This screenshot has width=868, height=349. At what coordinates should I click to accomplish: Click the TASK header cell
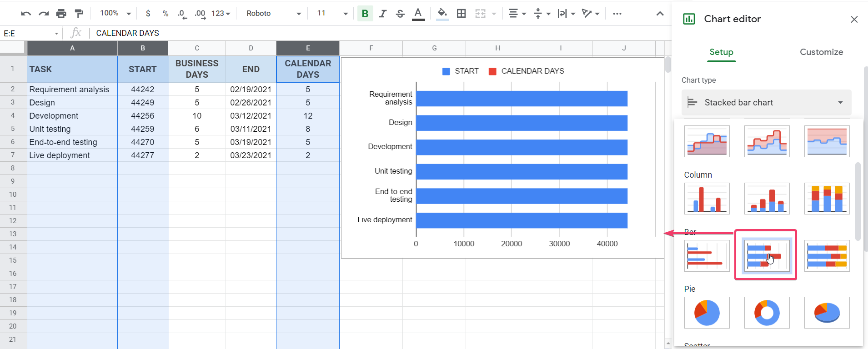pos(72,69)
